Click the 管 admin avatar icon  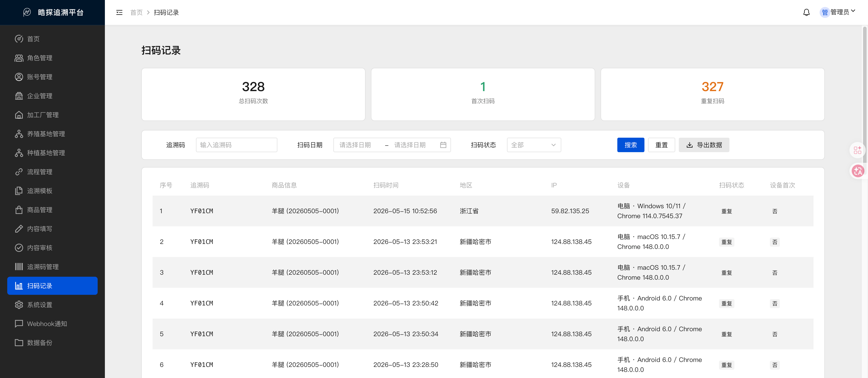(825, 12)
